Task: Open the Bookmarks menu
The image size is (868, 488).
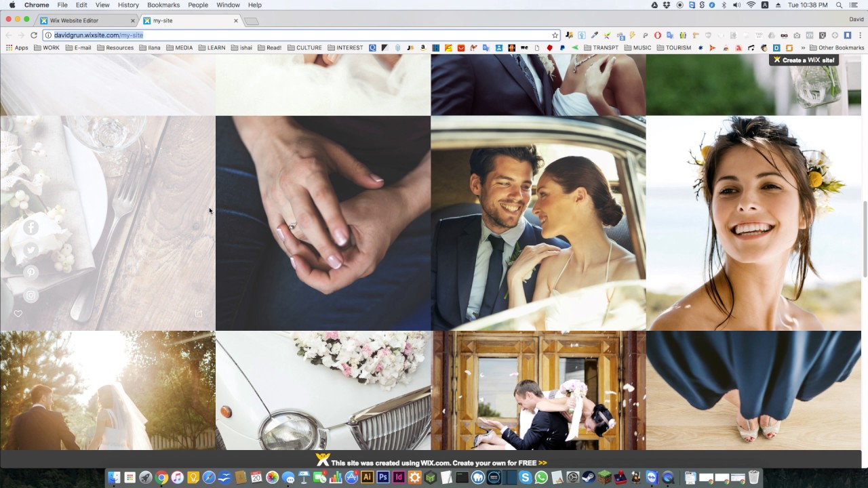Action: tap(163, 5)
